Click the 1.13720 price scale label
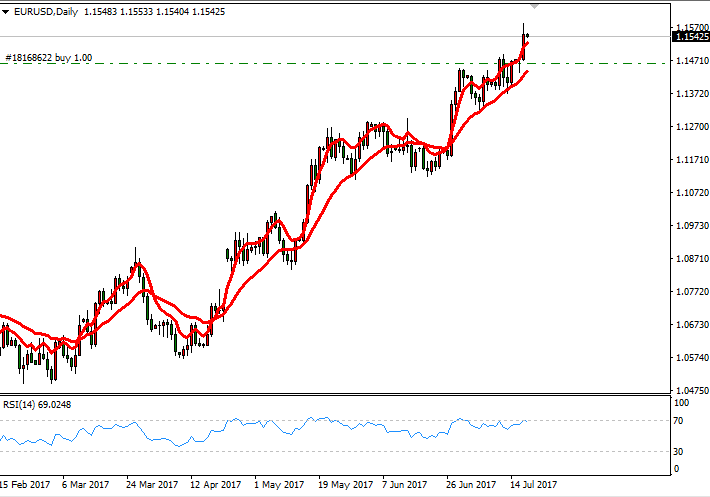 coord(692,94)
